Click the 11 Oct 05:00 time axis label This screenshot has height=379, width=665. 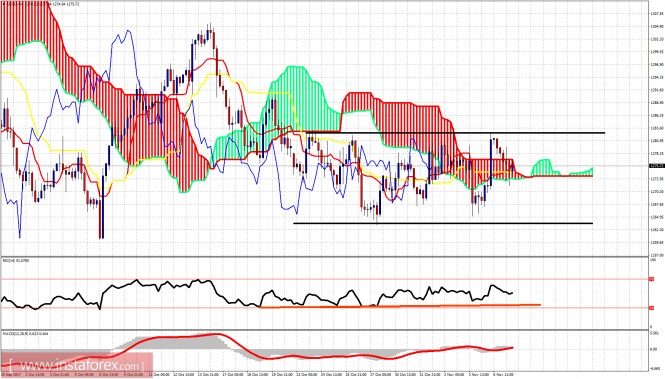tap(160, 375)
